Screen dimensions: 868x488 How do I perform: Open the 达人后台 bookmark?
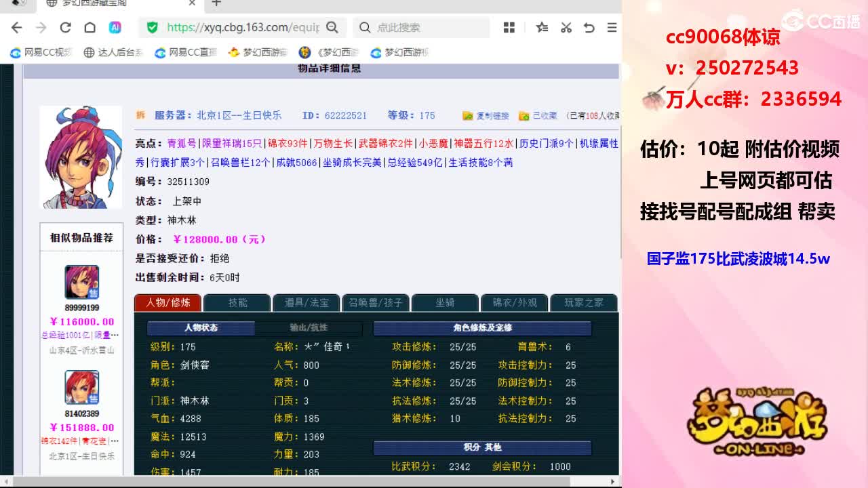click(x=113, y=52)
